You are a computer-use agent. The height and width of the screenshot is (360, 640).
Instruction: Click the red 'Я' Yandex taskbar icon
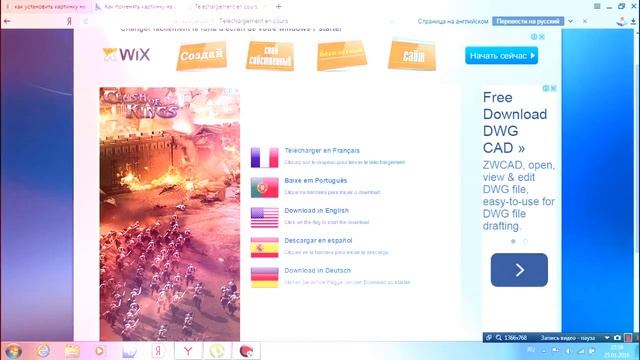point(158,351)
